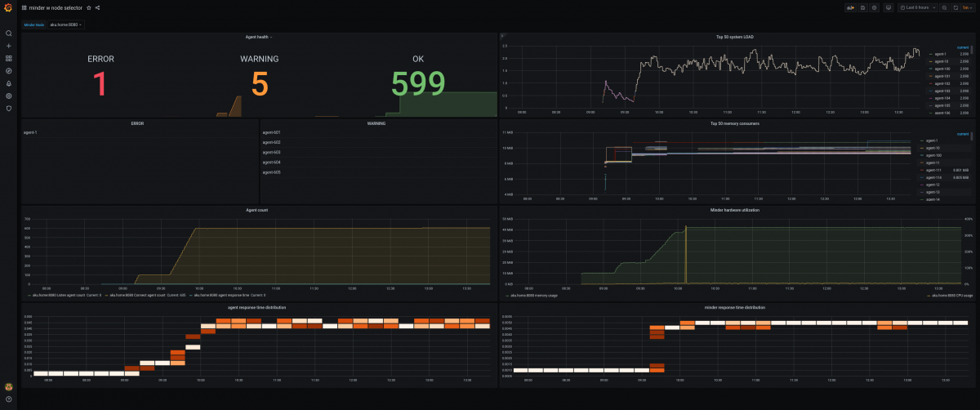Open the ERROR list panel title
The width and height of the screenshot is (980, 410).
click(x=137, y=123)
